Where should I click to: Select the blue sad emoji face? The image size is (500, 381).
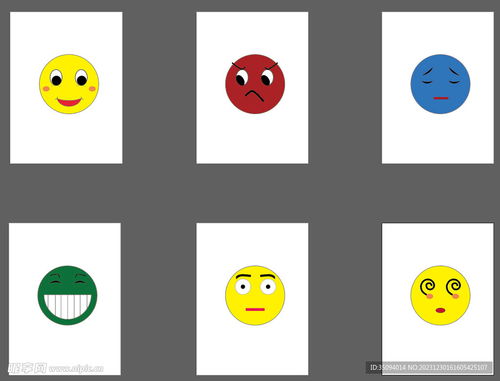pyautogui.click(x=440, y=84)
